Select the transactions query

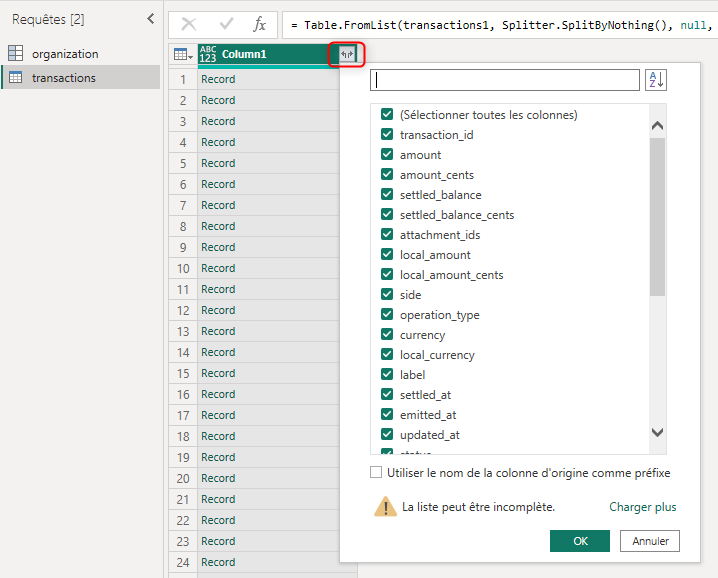81,77
